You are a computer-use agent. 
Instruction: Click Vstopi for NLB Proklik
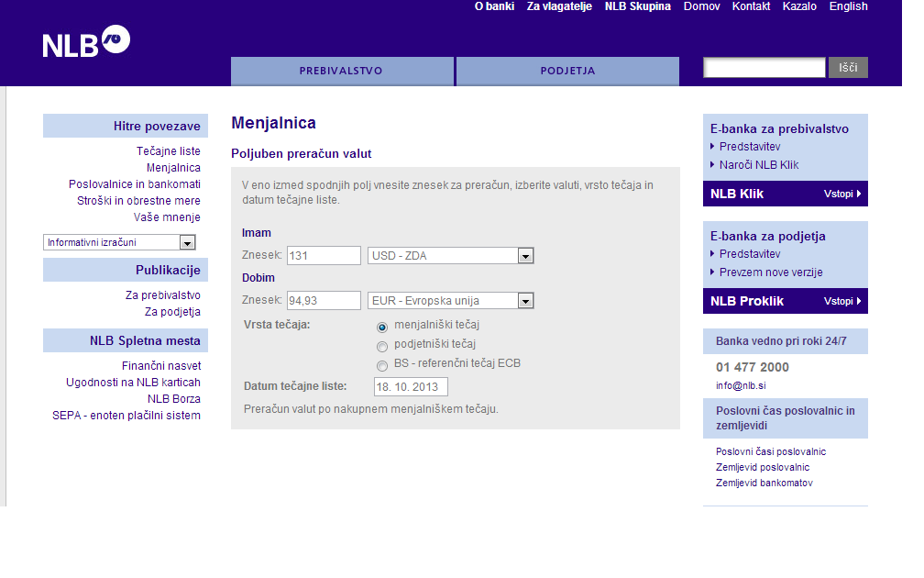click(x=842, y=301)
